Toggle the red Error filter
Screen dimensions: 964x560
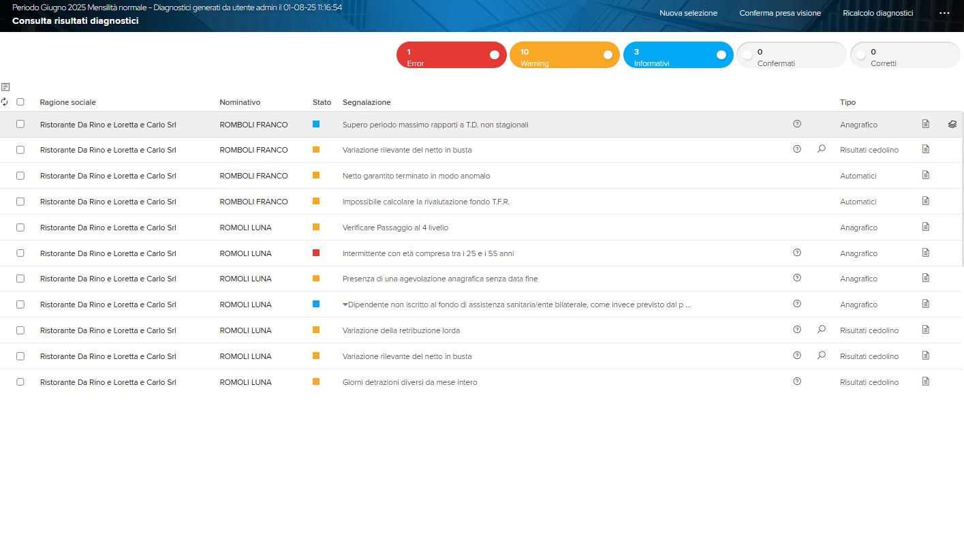coord(451,55)
